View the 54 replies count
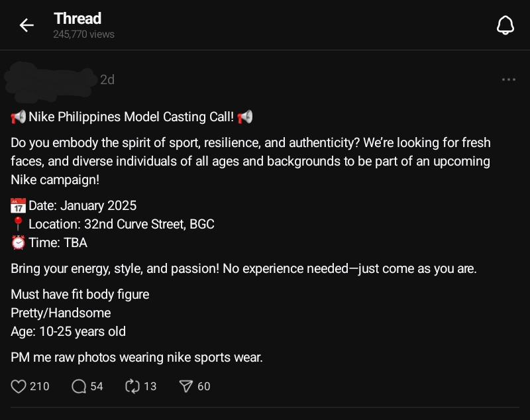Screen dimensions: 530x420 [97, 386]
